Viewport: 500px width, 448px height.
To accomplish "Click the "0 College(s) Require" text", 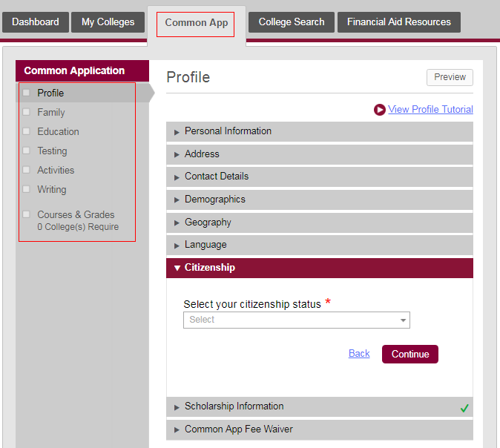I will click(x=78, y=227).
